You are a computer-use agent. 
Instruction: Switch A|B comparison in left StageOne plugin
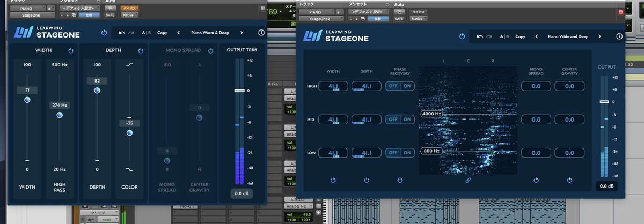point(146,33)
